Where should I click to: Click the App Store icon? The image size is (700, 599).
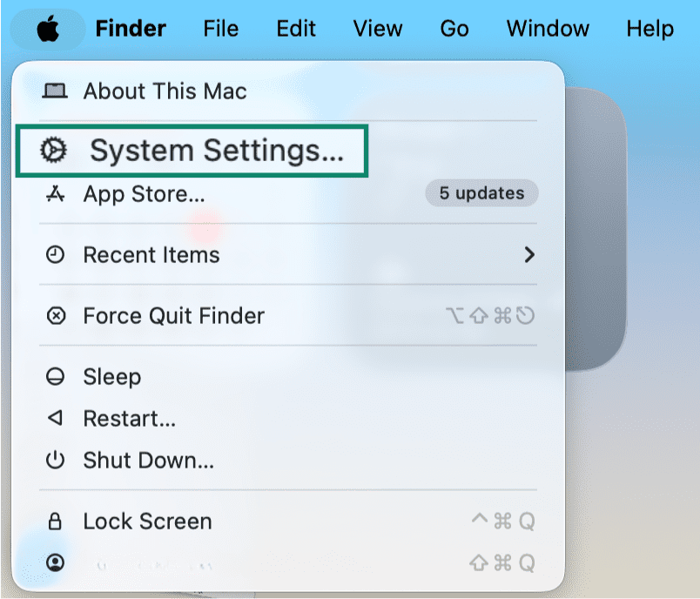click(x=55, y=193)
